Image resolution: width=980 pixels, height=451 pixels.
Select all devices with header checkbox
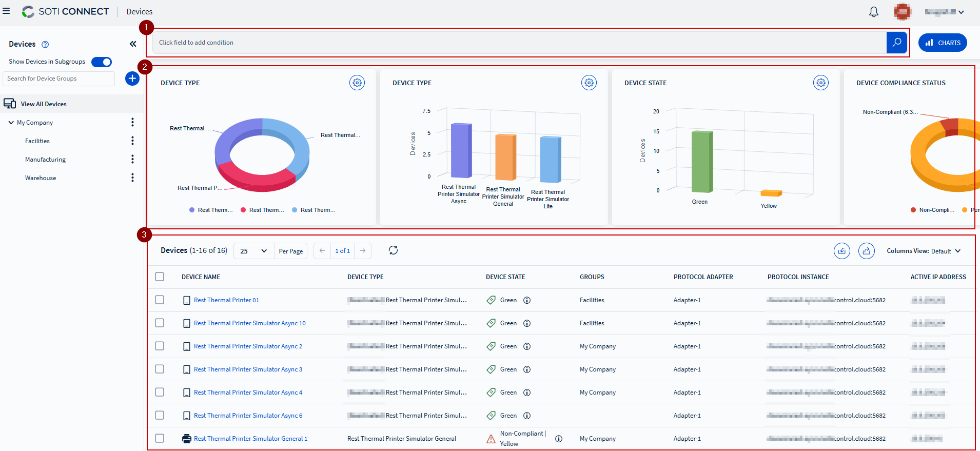[x=160, y=277]
